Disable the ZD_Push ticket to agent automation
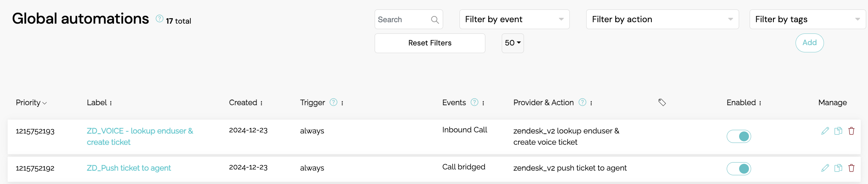868x184 pixels. 739,169
